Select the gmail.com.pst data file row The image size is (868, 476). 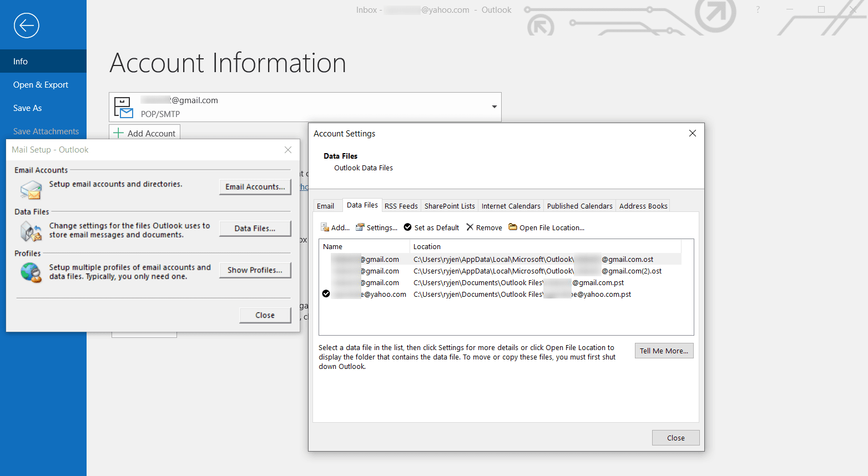tap(501, 282)
